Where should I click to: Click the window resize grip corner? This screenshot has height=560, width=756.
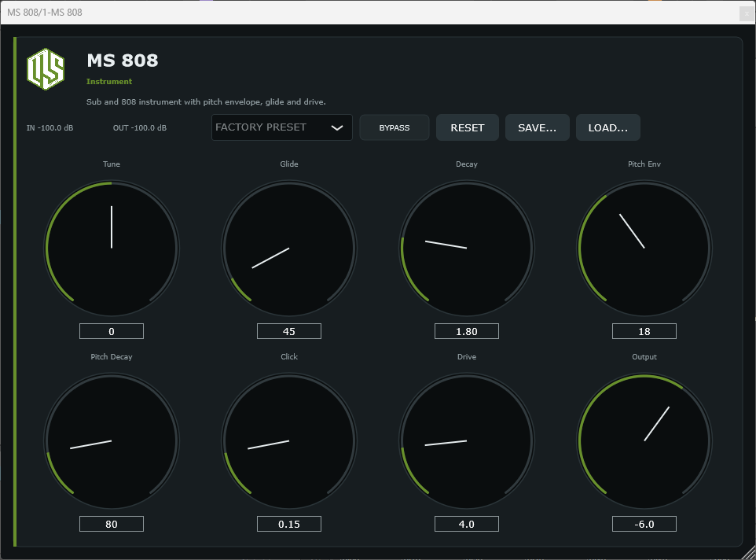click(749, 553)
